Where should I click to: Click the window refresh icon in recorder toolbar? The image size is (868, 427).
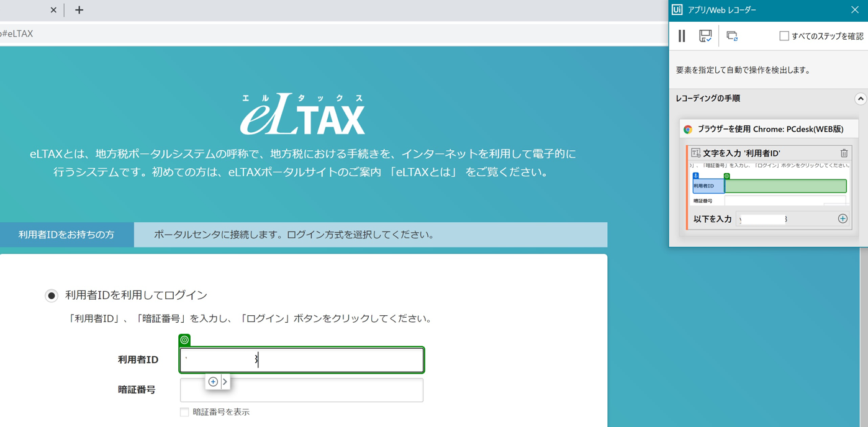[x=732, y=36]
